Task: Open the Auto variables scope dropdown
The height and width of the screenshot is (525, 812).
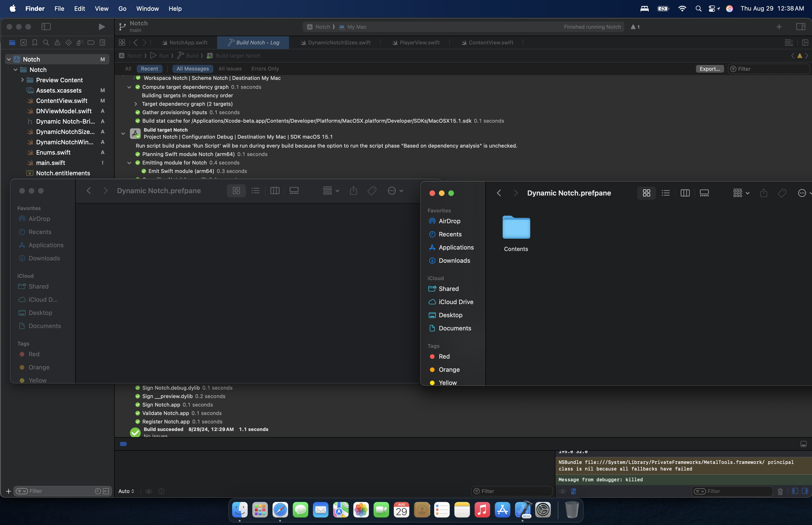Action: [126, 491]
